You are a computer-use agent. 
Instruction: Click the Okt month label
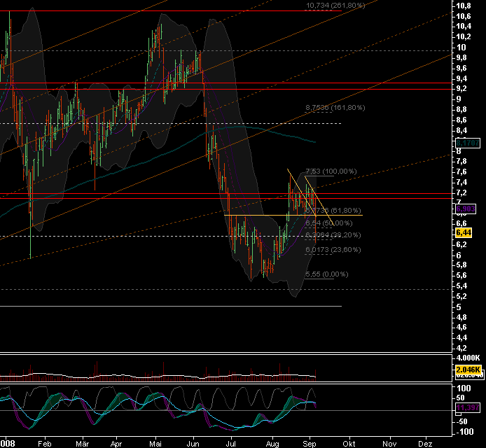(x=349, y=444)
